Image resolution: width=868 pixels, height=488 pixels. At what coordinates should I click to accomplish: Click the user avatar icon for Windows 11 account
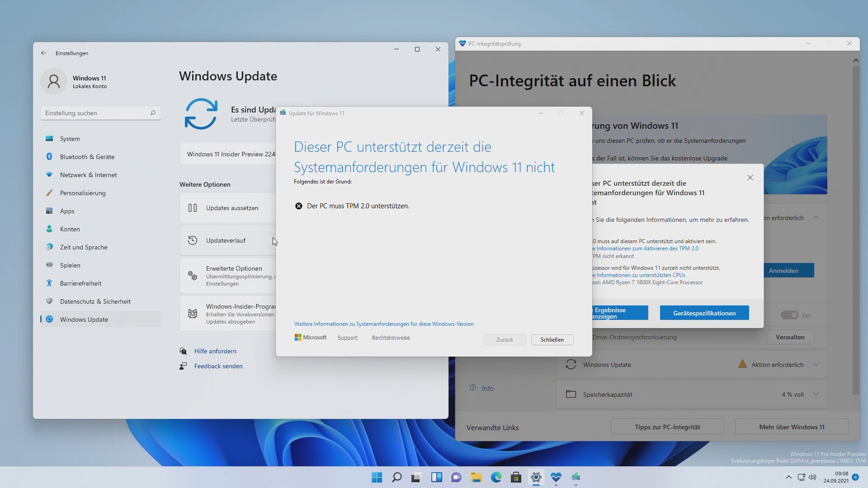(54, 81)
